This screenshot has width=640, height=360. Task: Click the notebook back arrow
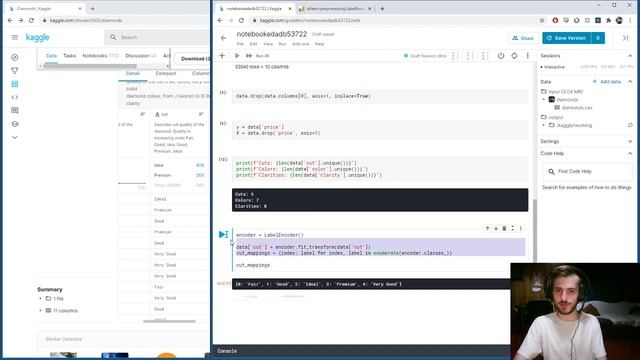tap(223, 38)
